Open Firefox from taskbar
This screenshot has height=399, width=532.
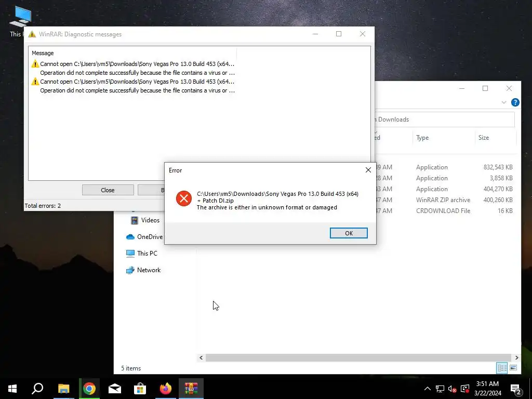tap(166, 389)
